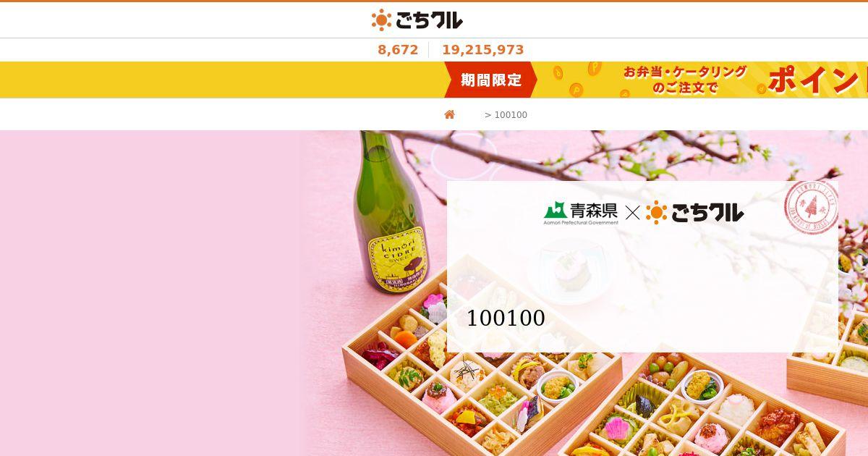Click the 8,672 counter number
The width and height of the screenshot is (868, 456).
click(x=398, y=50)
